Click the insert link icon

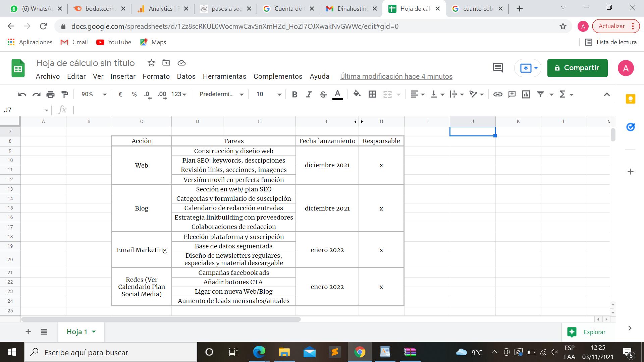point(497,95)
